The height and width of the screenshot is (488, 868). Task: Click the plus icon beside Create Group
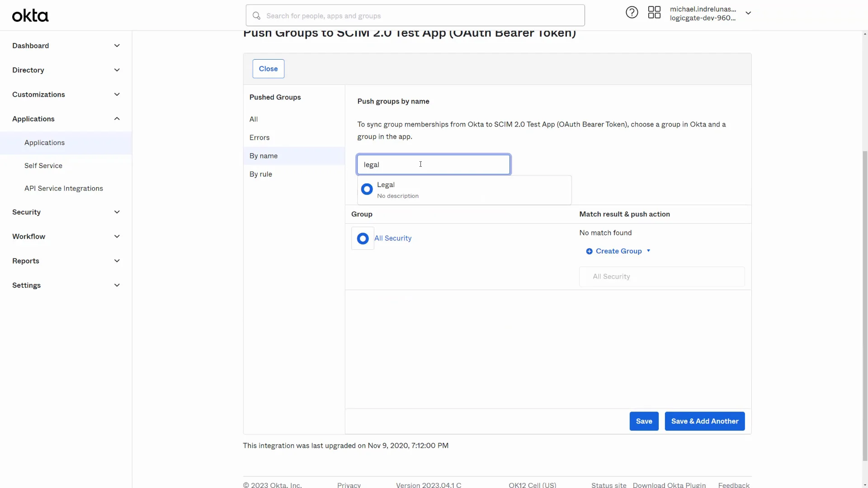coord(589,251)
